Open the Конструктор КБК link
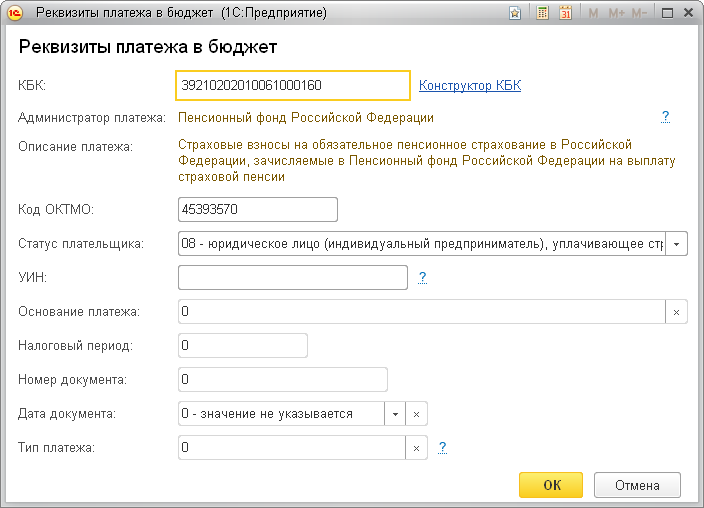 470,86
